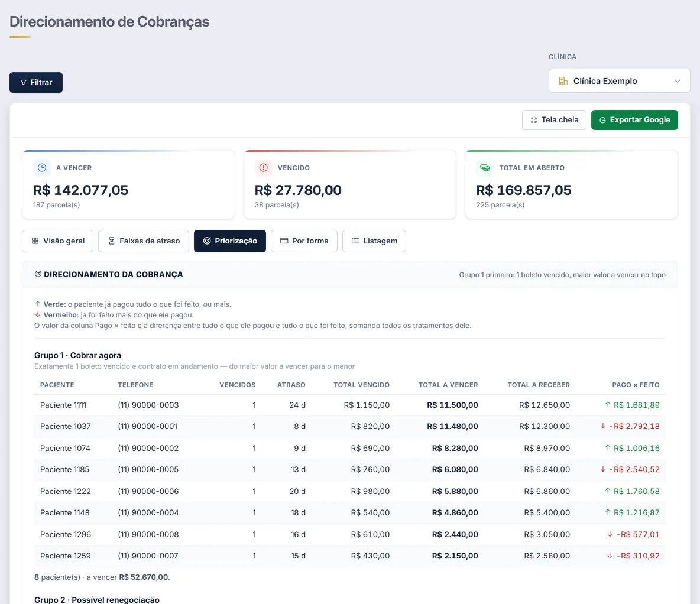Select the Paciente 1259 row name
This screenshot has width=700, height=604.
coord(66,556)
